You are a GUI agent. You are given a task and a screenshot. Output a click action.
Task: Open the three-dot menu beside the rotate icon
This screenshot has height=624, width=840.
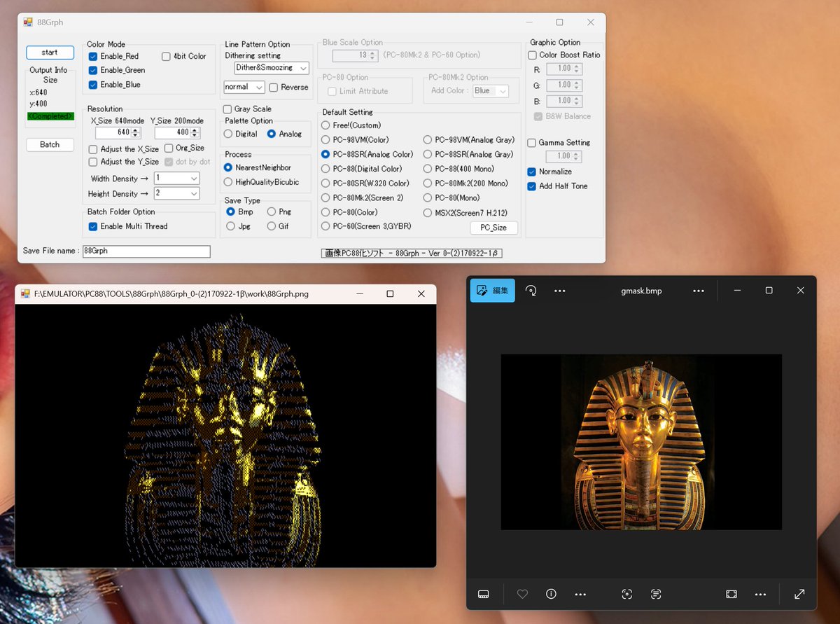click(559, 290)
